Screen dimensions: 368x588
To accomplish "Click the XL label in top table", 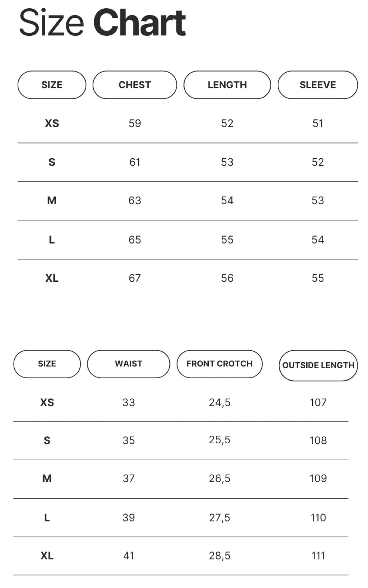I will [52, 278].
